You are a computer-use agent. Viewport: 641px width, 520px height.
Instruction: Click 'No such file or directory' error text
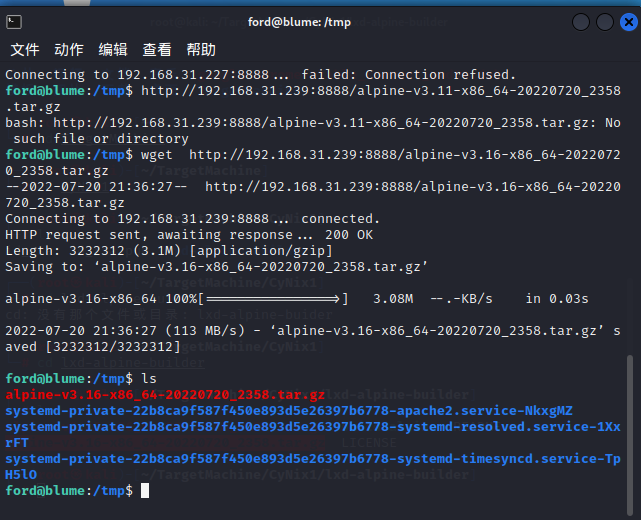tap(313, 131)
